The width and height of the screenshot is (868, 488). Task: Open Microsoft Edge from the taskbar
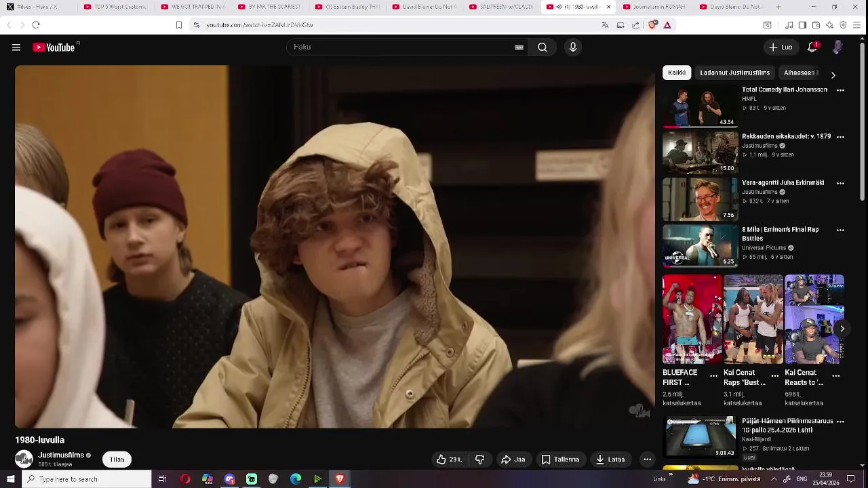click(296, 479)
